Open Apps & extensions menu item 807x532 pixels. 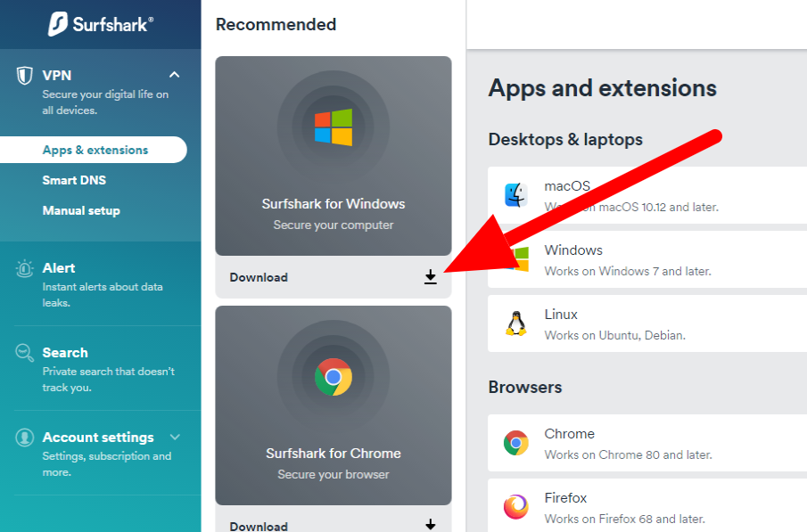click(x=93, y=150)
